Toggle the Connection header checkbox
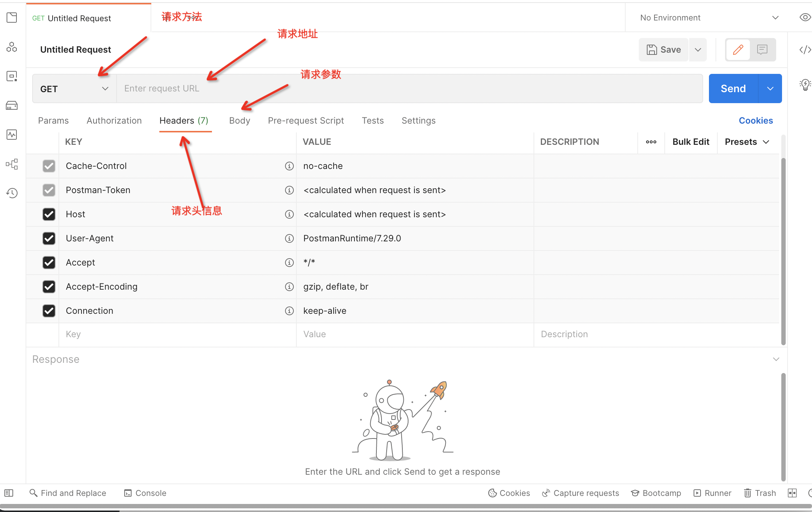The width and height of the screenshot is (812, 512). pos(49,311)
